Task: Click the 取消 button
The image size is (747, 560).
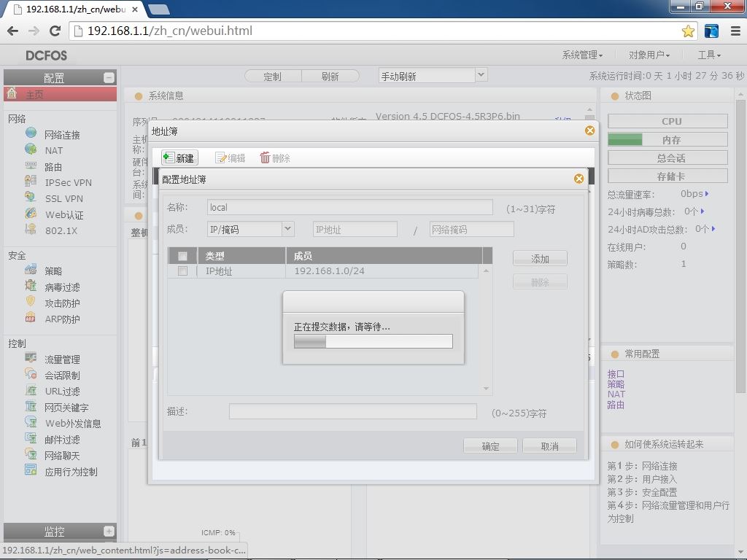Action: click(x=549, y=446)
